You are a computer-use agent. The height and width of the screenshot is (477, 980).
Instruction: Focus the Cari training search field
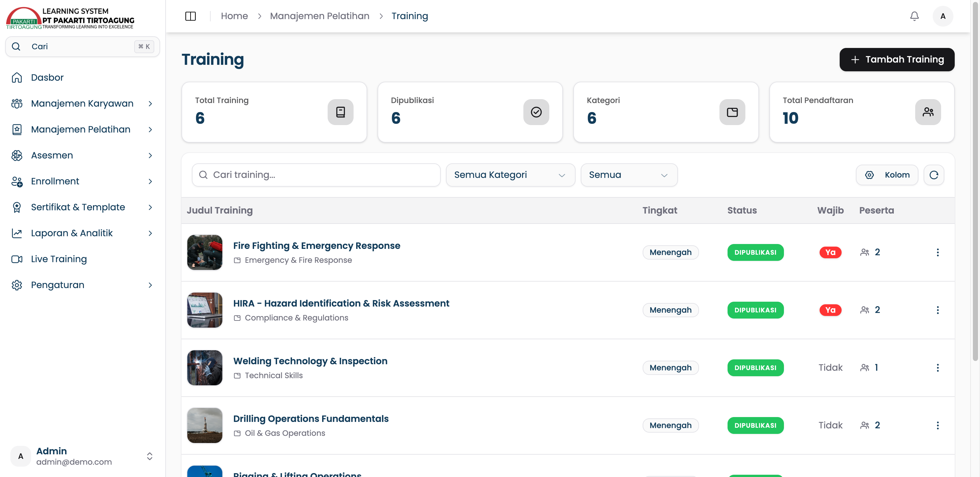[x=316, y=175]
